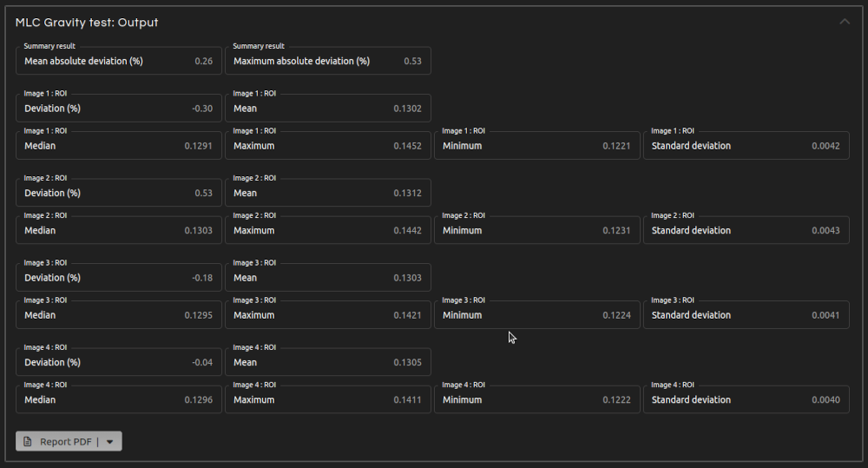Click the Image 4 Deviation (%) field
Screen dimensions: 868x468
(x=118, y=363)
